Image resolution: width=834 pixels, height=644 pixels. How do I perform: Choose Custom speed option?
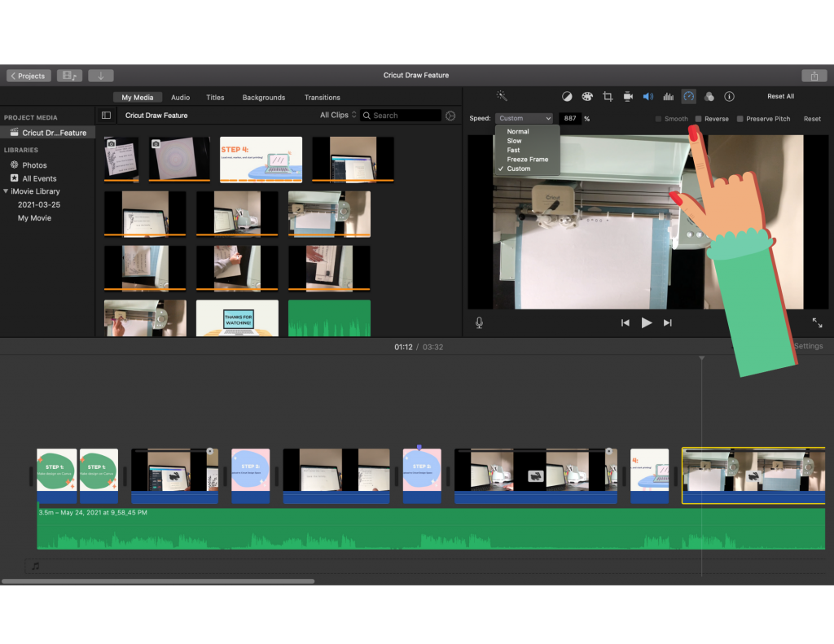(518, 169)
